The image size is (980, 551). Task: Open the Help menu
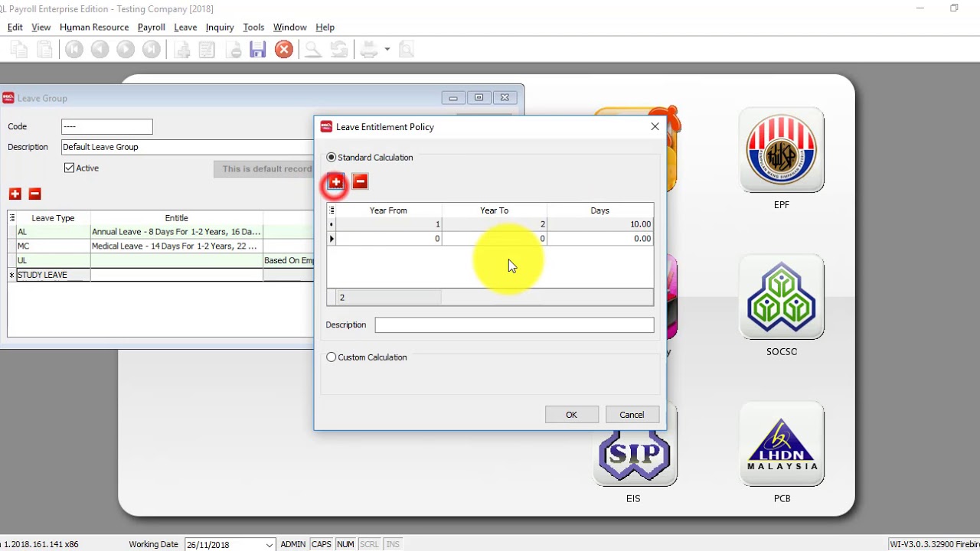325,27
